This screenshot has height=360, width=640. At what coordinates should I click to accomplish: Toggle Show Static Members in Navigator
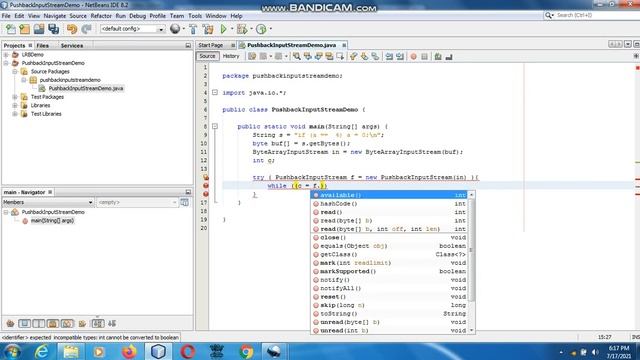(x=39, y=324)
